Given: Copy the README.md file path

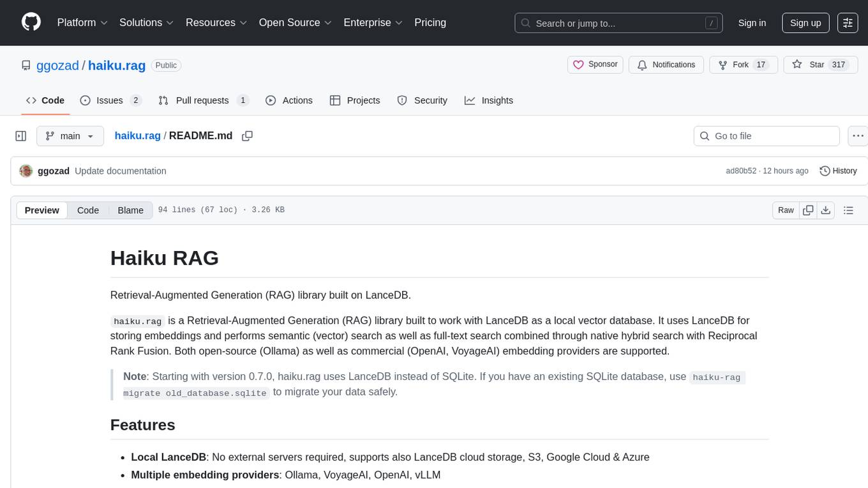Looking at the screenshot, I should coord(248,136).
